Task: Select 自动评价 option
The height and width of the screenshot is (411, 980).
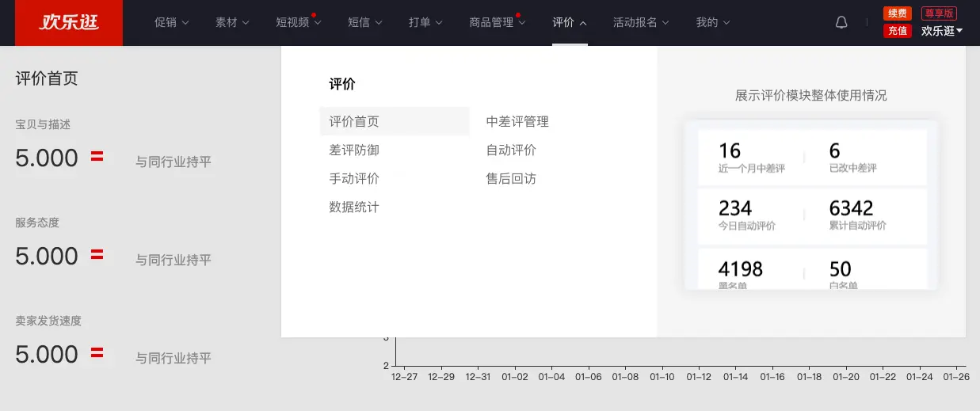Action: pyautogui.click(x=511, y=150)
